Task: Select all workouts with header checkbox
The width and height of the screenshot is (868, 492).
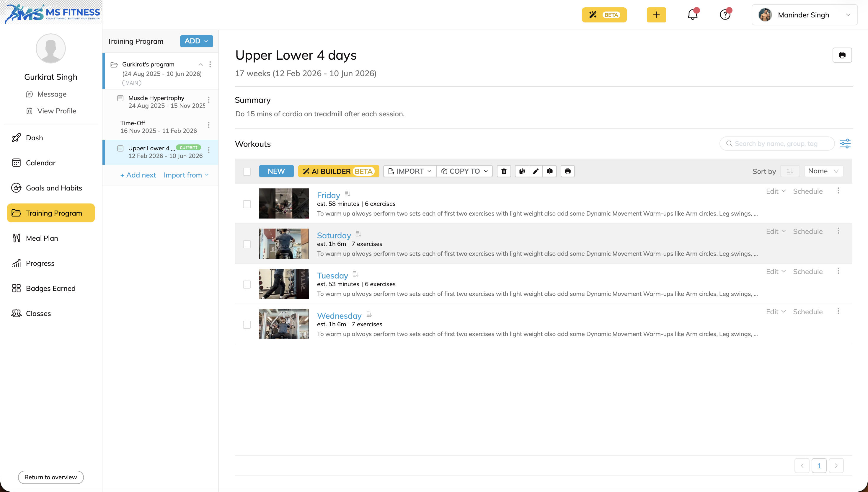Action: click(x=247, y=172)
